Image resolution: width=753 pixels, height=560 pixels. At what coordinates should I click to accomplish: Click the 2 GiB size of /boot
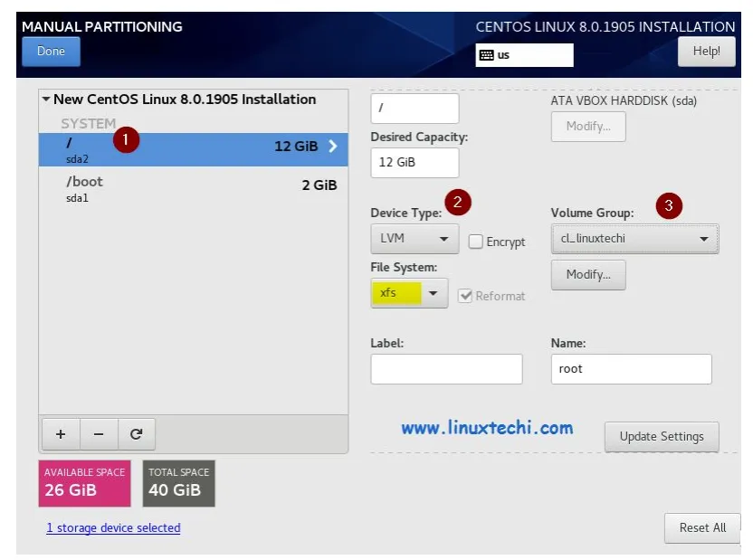[319, 185]
